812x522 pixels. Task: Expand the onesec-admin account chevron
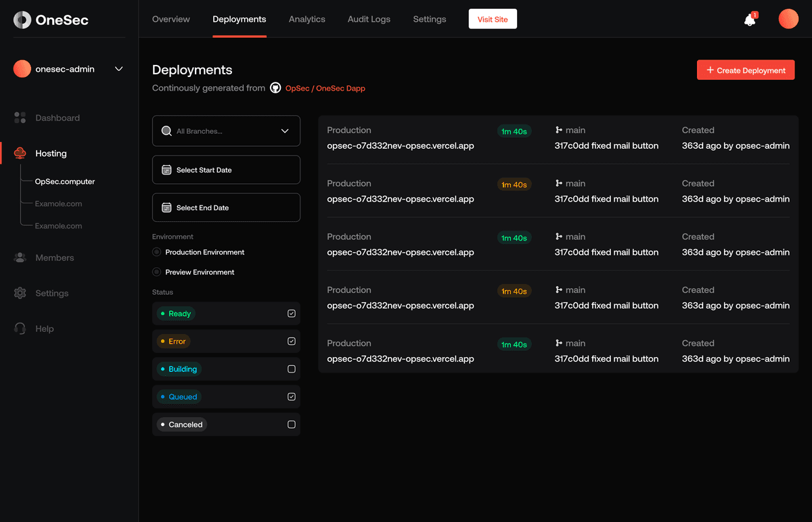tap(119, 69)
